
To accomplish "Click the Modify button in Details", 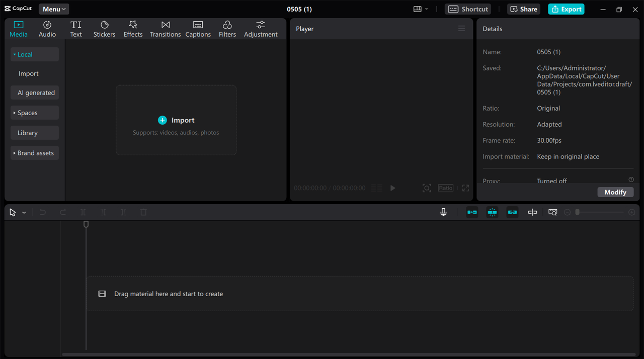I will pyautogui.click(x=615, y=192).
